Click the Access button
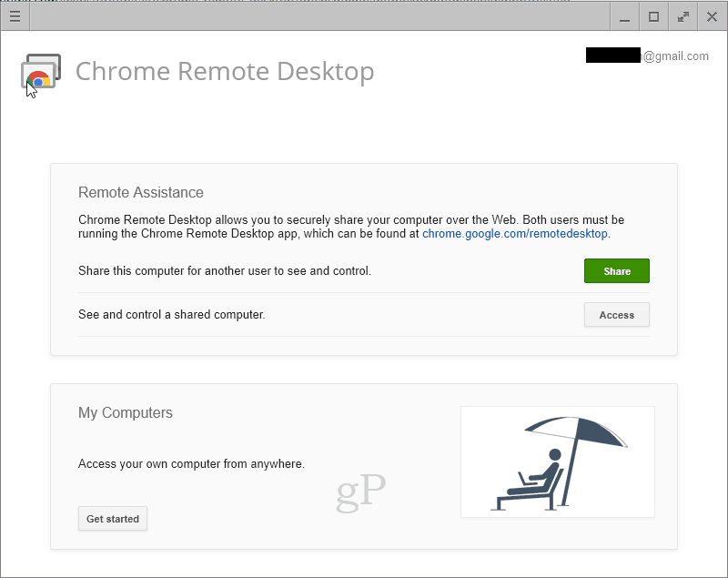728x578 pixels. tap(617, 315)
